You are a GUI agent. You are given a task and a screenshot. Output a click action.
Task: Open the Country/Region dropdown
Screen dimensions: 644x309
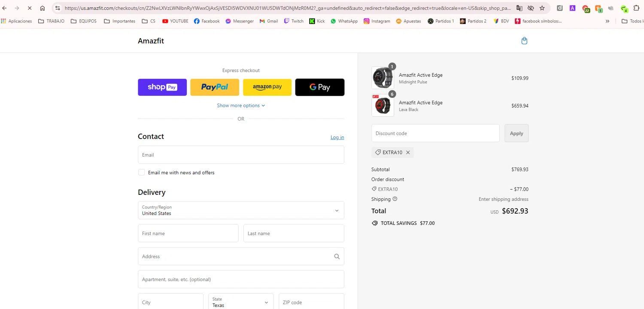coord(241,210)
